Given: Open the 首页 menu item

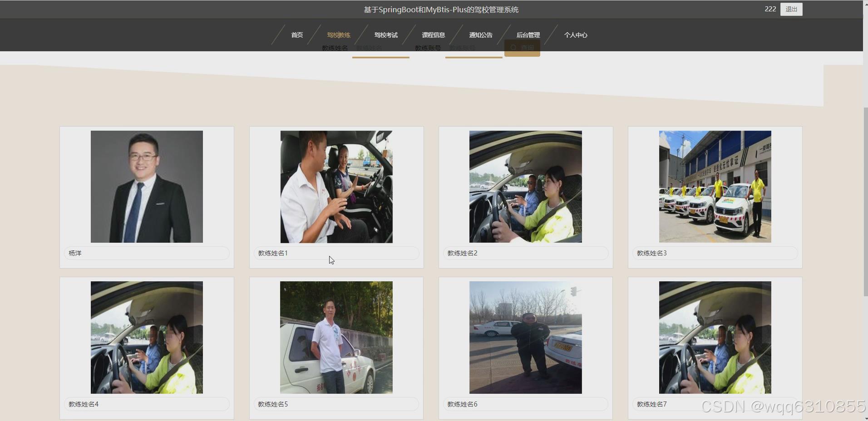Looking at the screenshot, I should [x=297, y=35].
